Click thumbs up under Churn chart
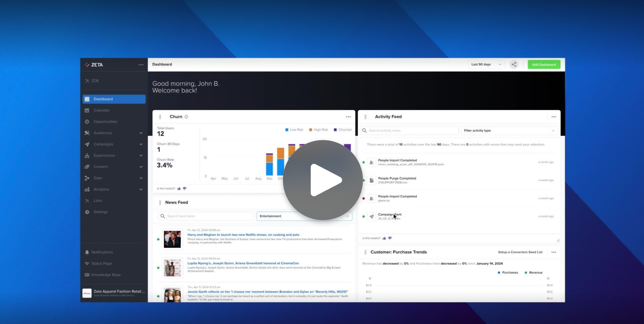 point(179,189)
